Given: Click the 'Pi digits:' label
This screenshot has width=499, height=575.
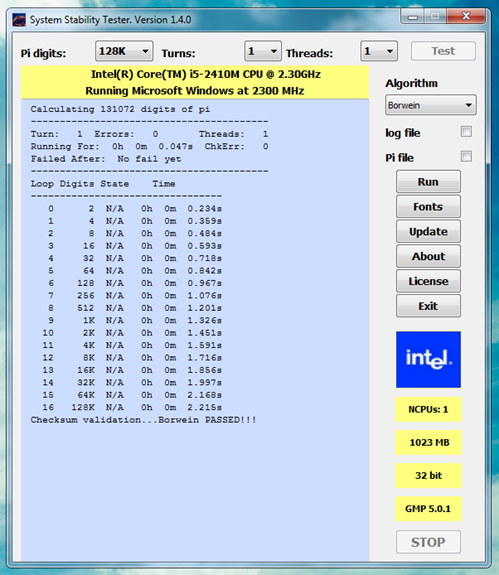Looking at the screenshot, I should point(43,54).
